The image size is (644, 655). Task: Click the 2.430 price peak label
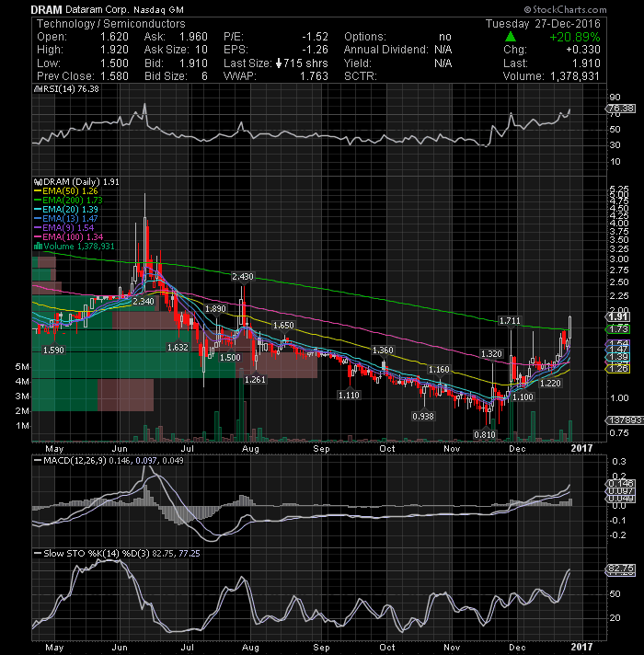pyautogui.click(x=243, y=277)
